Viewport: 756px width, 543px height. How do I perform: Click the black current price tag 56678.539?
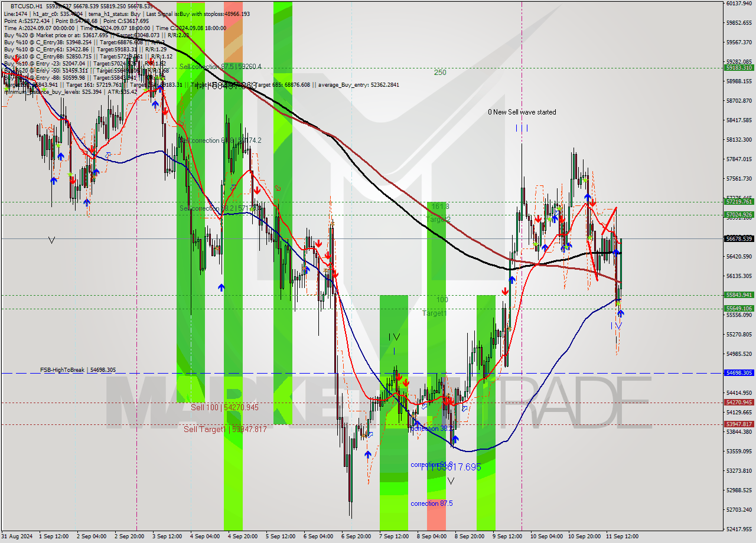coord(738,238)
